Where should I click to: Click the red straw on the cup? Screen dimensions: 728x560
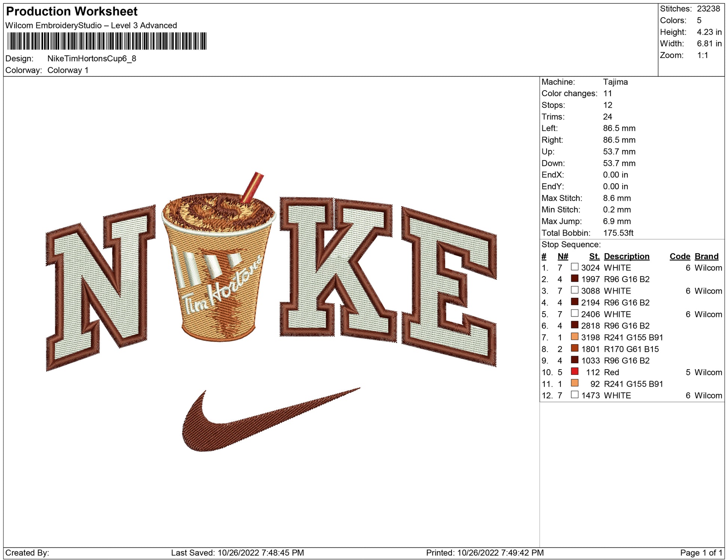(252, 187)
